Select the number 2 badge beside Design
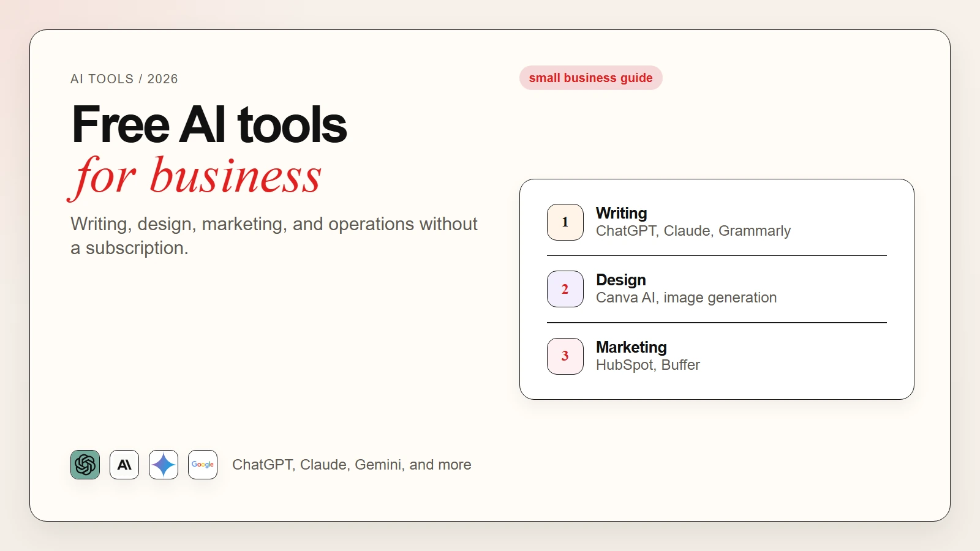 click(x=565, y=289)
